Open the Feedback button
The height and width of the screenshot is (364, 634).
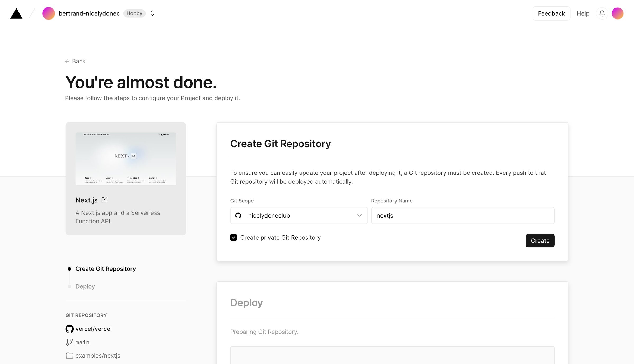click(551, 13)
